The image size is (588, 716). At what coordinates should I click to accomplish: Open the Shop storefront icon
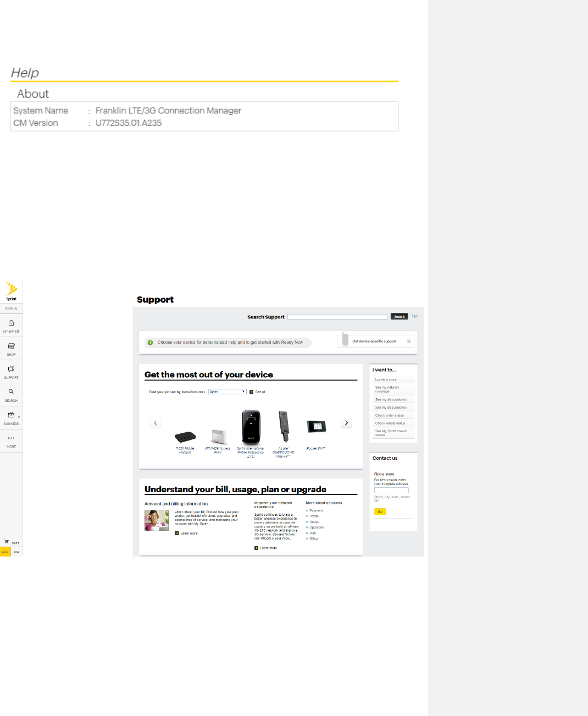[11, 346]
